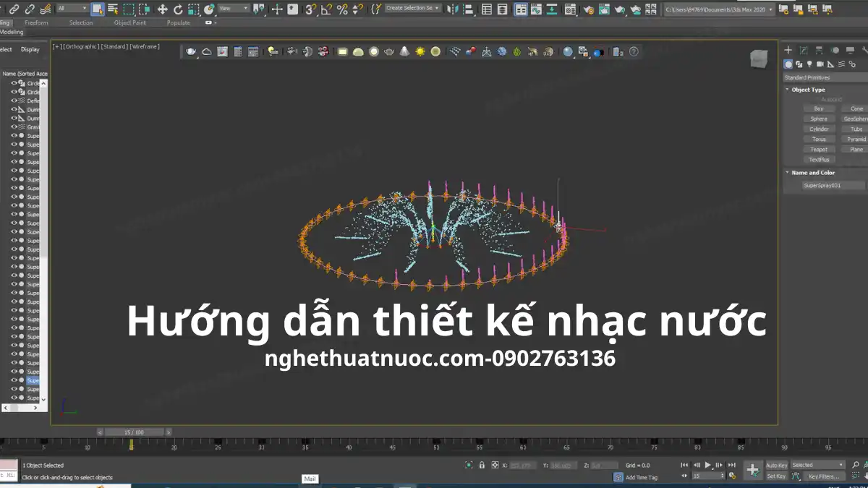Screen dimensions: 868x488
Task: Play the animation
Action: 707,465
